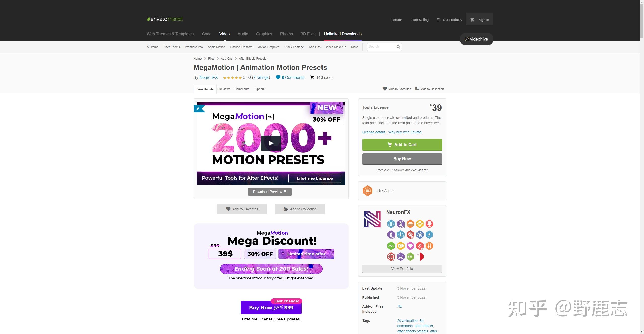Expand the Video category menu
644x334 pixels.
[x=224, y=34]
